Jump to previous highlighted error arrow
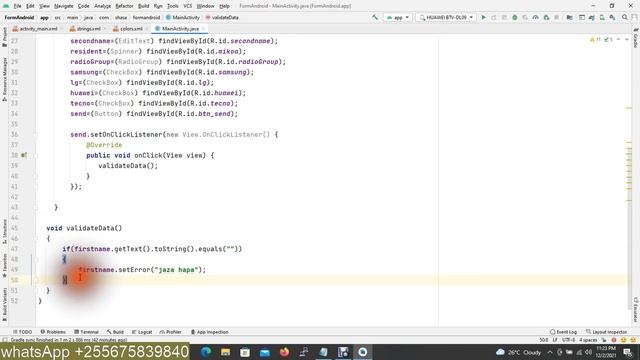The width and height of the screenshot is (640, 360). pos(618,40)
